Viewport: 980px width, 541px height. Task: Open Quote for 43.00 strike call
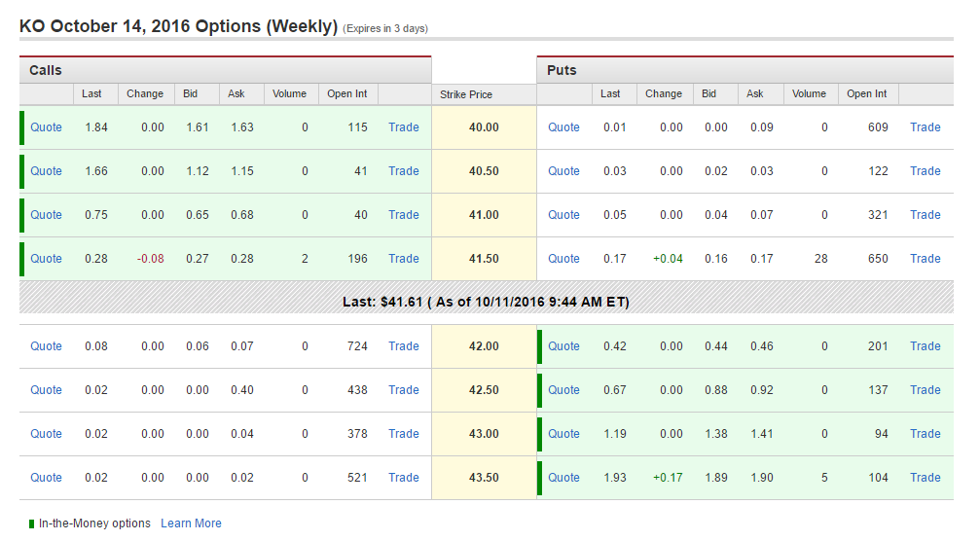(47, 434)
